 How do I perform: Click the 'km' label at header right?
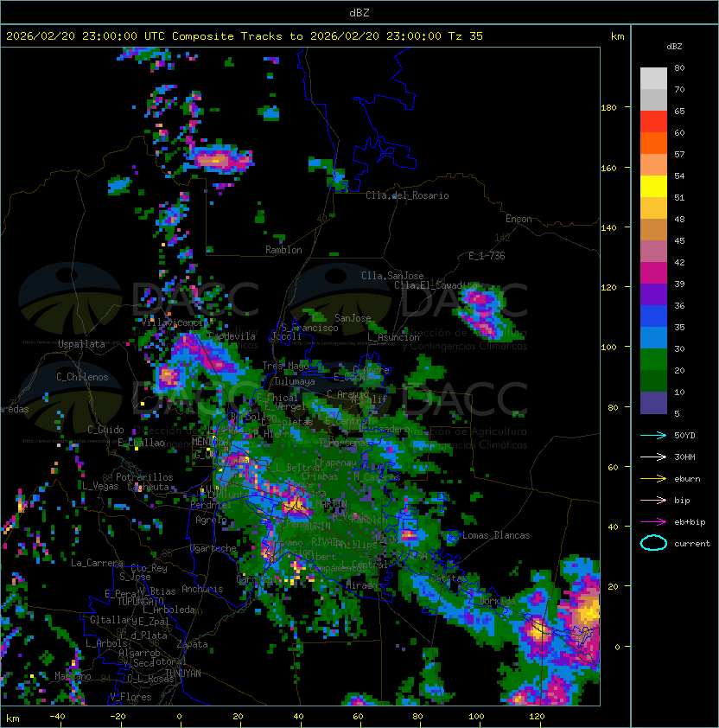tap(617, 36)
